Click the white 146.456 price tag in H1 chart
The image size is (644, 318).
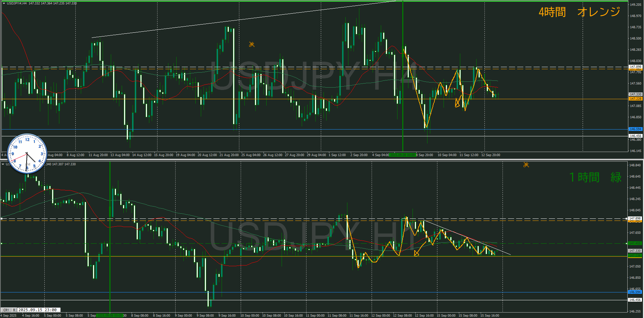tap(635, 300)
